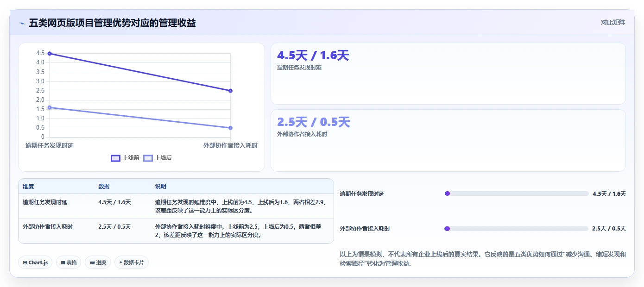Click the 外部协作者接入耗时 progress bar

click(x=517, y=229)
